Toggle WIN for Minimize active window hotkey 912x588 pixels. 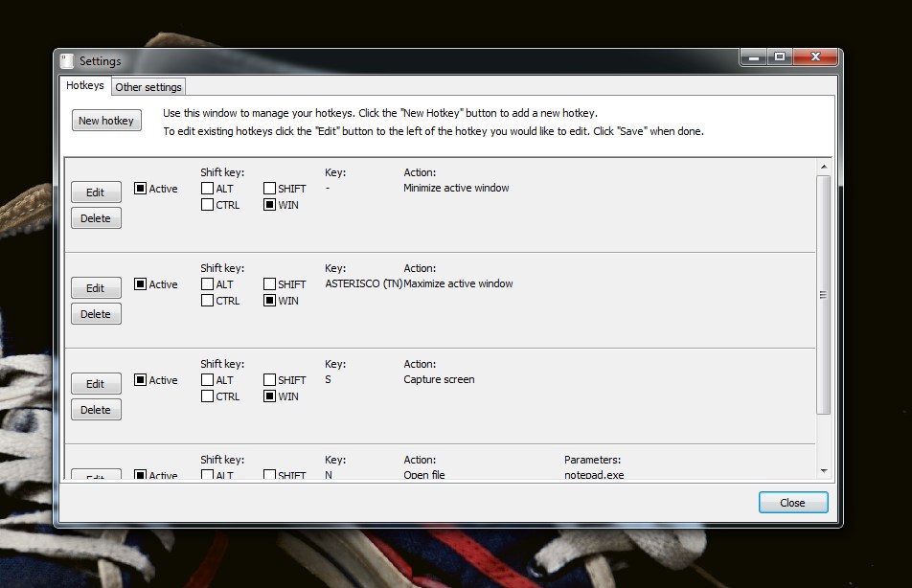[269, 205]
